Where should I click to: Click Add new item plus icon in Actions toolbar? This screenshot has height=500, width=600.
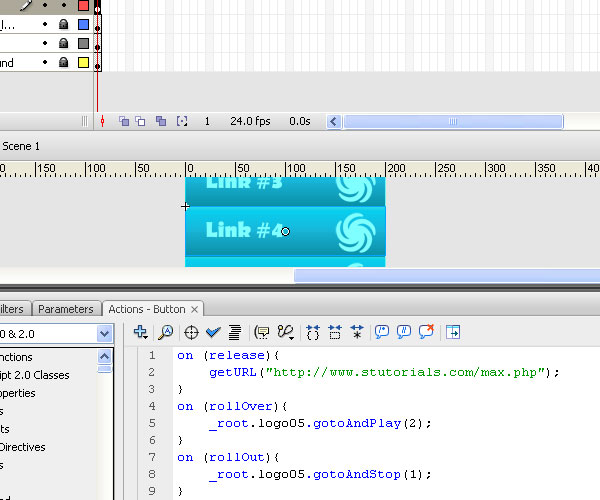140,332
